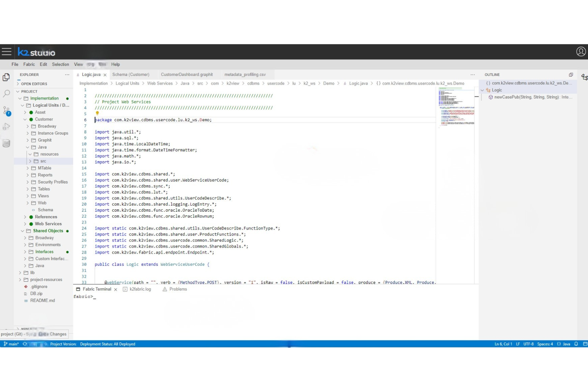Viewport: 588px width, 392px height.
Task: Change Spaces: 4 indentation setting
Action: (x=545, y=344)
